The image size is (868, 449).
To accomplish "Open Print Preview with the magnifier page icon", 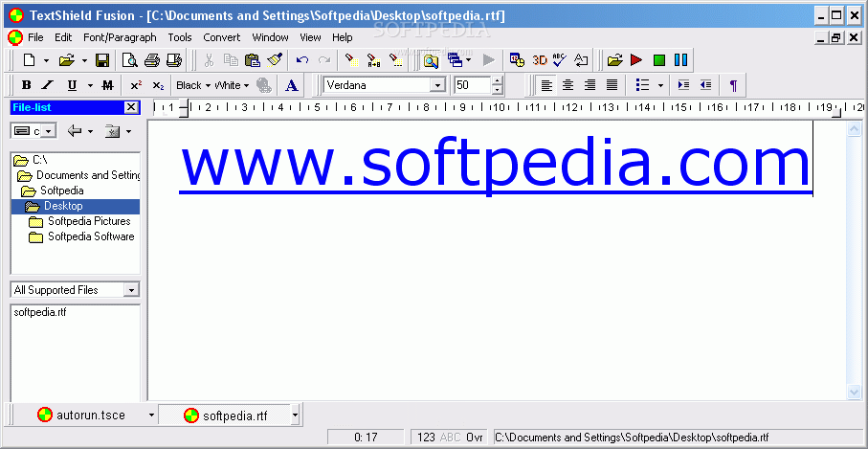I will click(x=130, y=59).
